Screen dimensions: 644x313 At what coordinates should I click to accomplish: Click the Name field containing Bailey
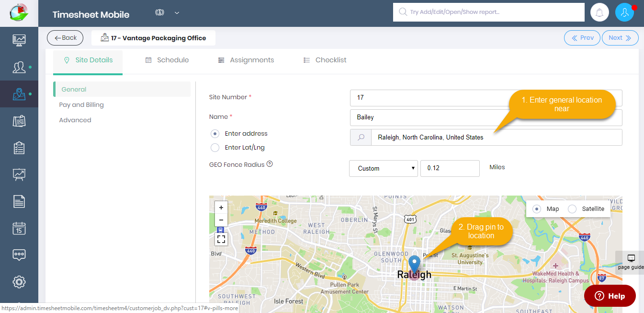click(x=486, y=117)
